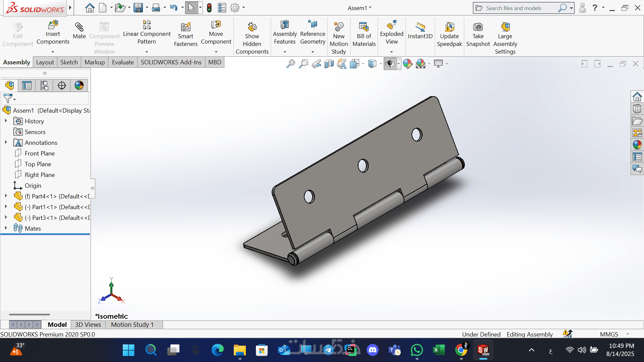The width and height of the screenshot is (644, 362).
Task: Open the Motion Study 1 tab
Action: coord(132,324)
